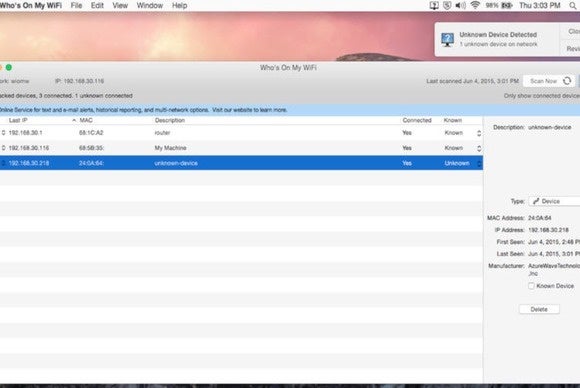Open the AirPlay display icon

(x=434, y=6)
